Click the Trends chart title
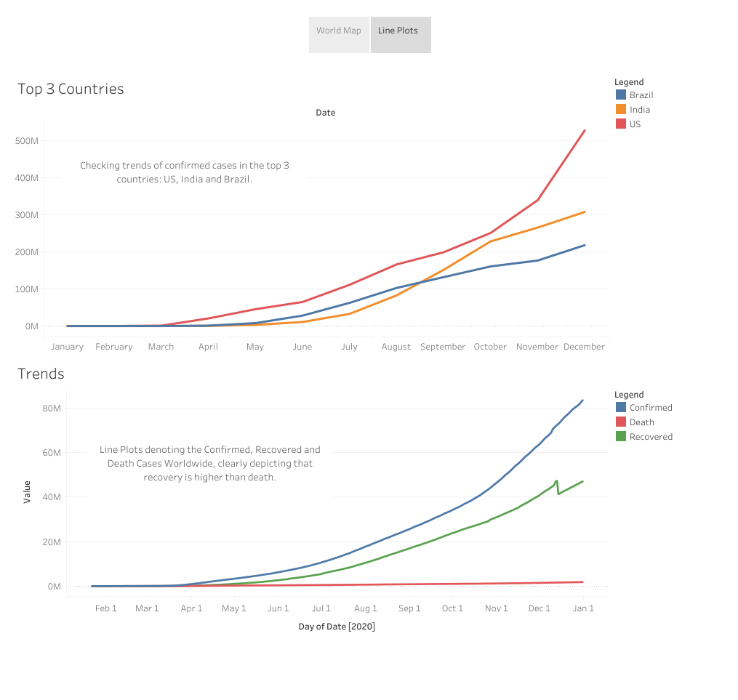 coord(40,374)
